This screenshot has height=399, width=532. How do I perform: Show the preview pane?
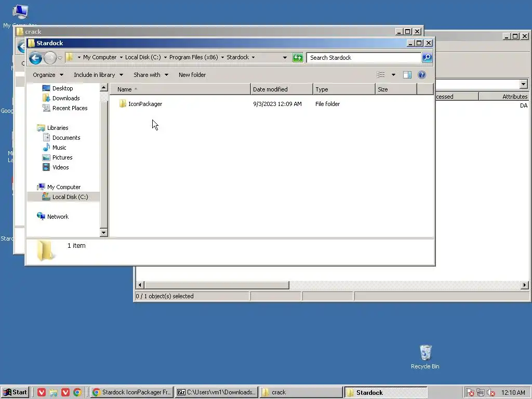(407, 75)
